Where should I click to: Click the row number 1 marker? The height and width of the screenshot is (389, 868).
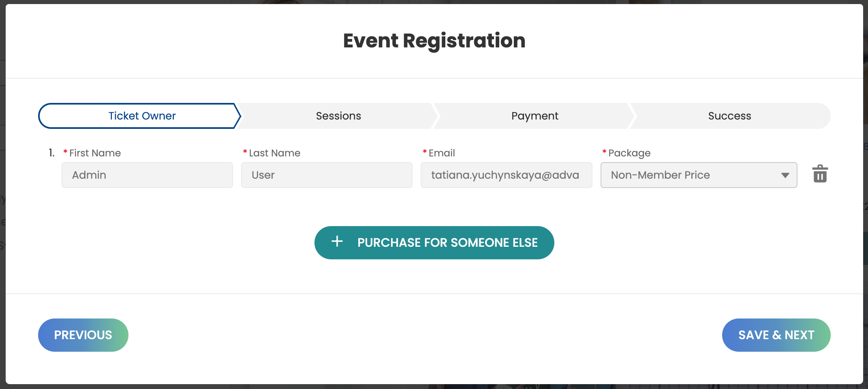(51, 153)
